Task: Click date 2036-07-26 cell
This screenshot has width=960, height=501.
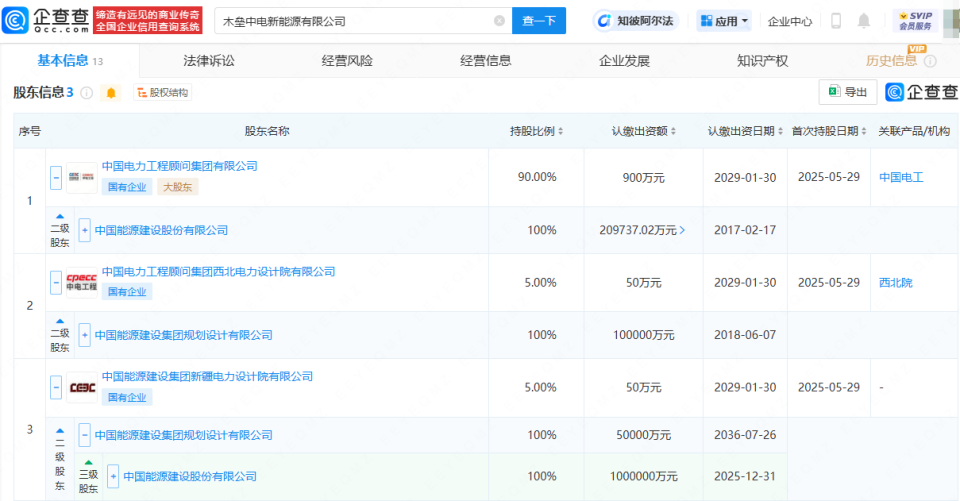Action: pyautogui.click(x=745, y=435)
